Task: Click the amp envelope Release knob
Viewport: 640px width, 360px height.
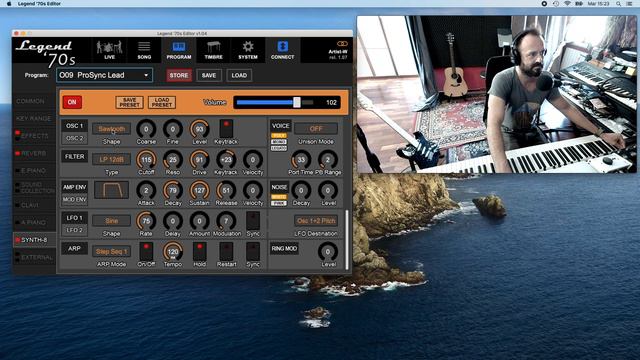Action: [x=226, y=191]
